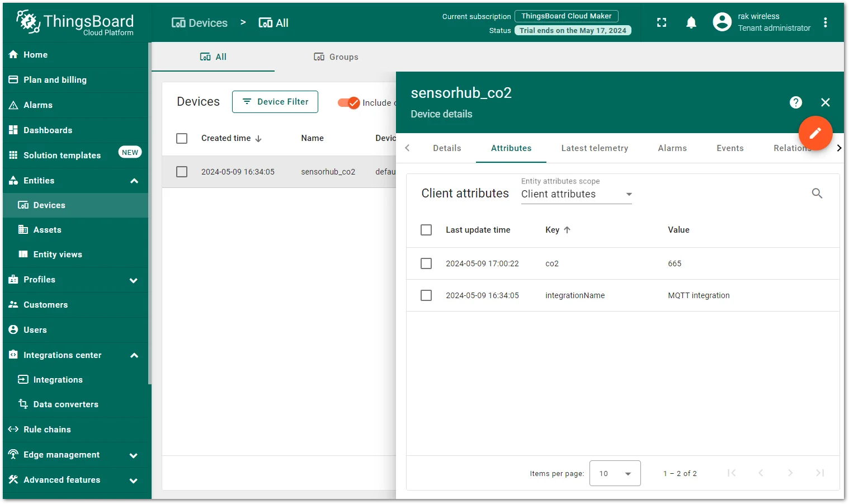849x504 pixels.
Task: Toggle fullscreen mode icon
Action: coord(662,22)
